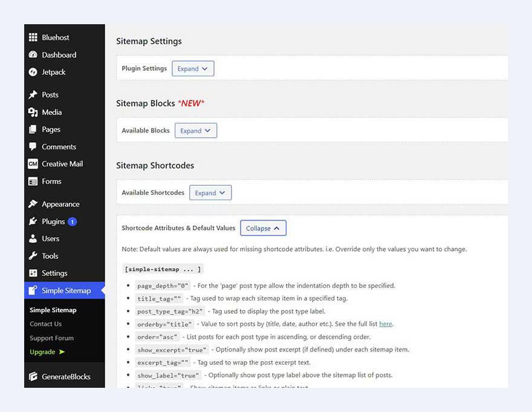Click the show_excerpt="true" attribute code

point(172,350)
